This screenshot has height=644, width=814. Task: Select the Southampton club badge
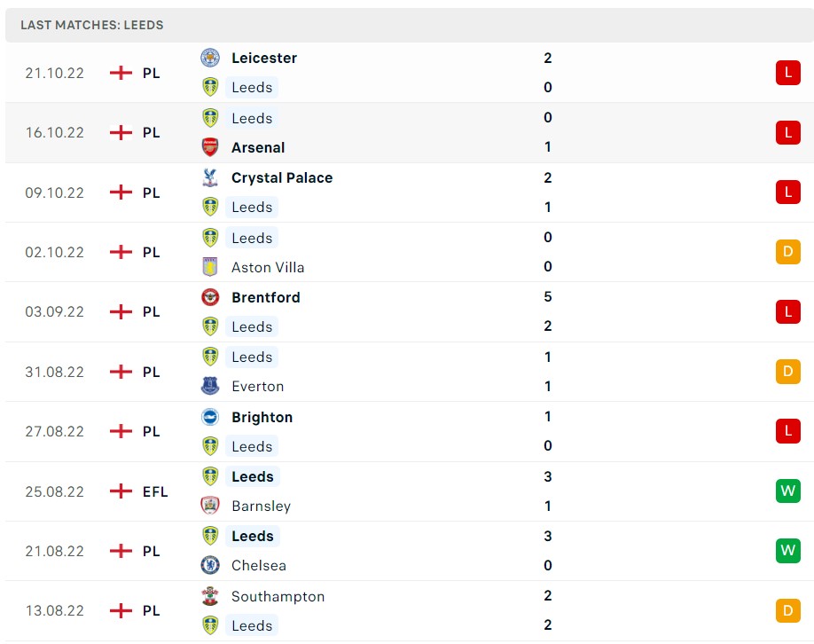click(210, 596)
